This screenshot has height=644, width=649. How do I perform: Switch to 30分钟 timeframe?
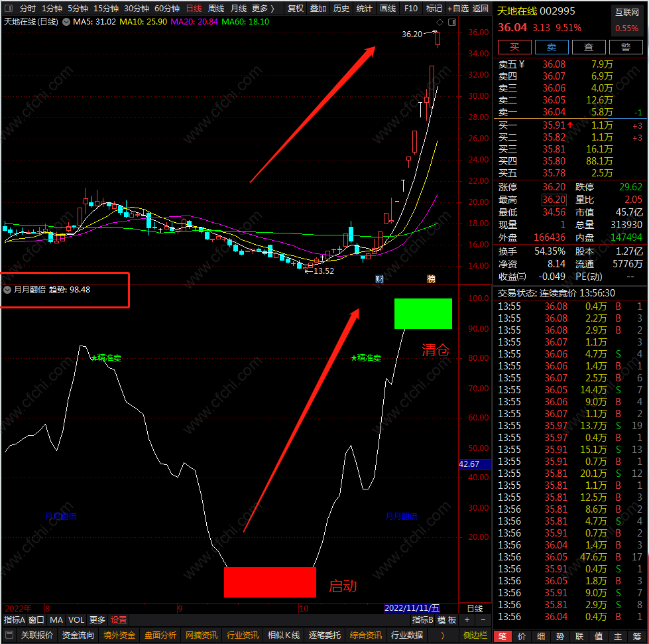137,8
